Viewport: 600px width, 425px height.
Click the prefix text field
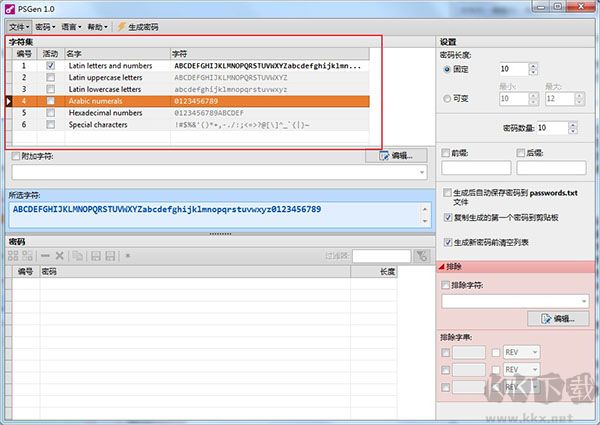tap(476, 168)
